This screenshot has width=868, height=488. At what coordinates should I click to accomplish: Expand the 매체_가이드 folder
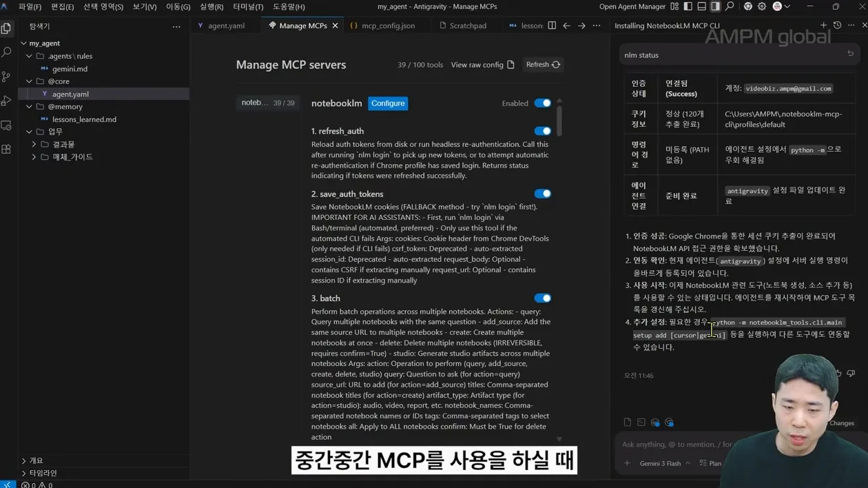[34, 157]
